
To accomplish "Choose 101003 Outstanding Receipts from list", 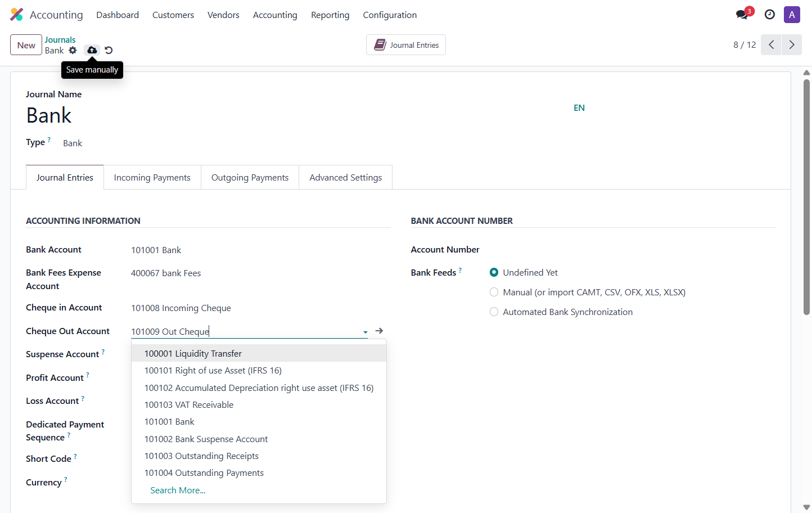I will pyautogui.click(x=259, y=456).
